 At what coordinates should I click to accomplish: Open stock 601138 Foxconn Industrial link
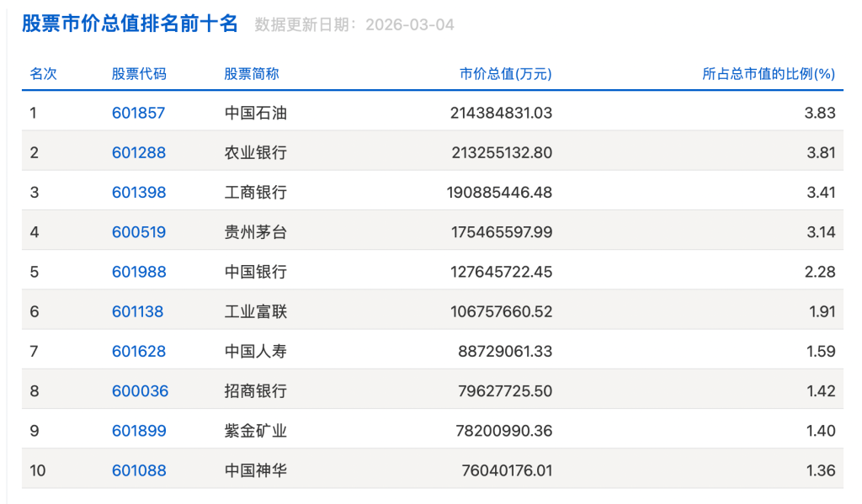(139, 310)
